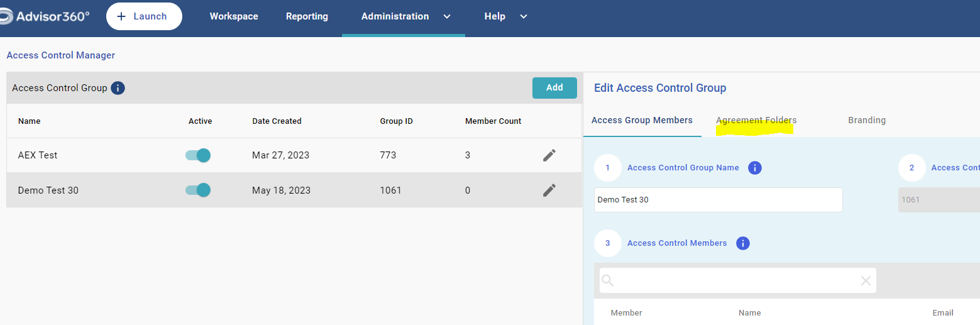
Task: Clear the member search with X icon
Action: point(866,281)
